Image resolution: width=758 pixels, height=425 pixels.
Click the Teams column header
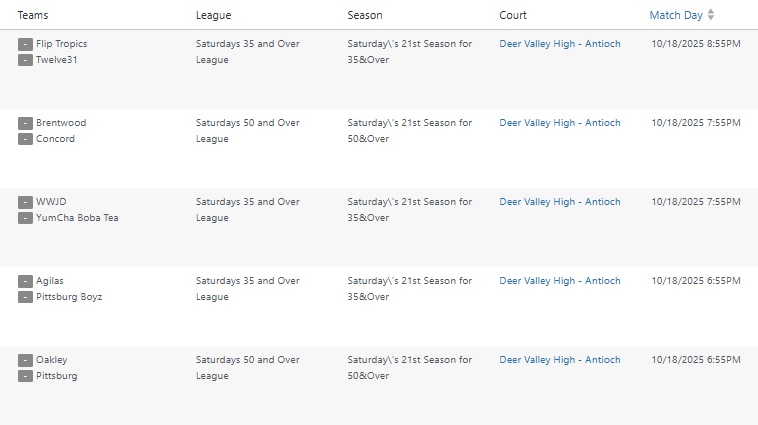click(33, 15)
